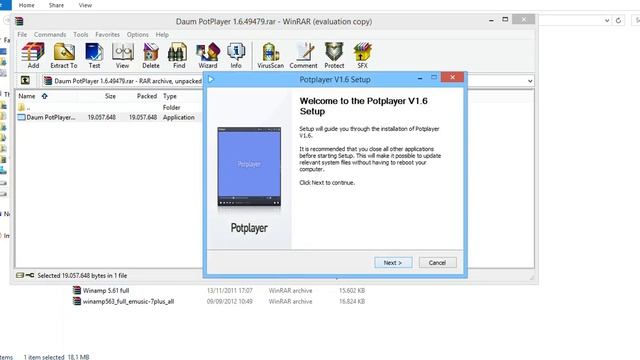This screenshot has width=640, height=360.
Task: Expand the WinRAR address path dropdown
Action: pos(530,81)
